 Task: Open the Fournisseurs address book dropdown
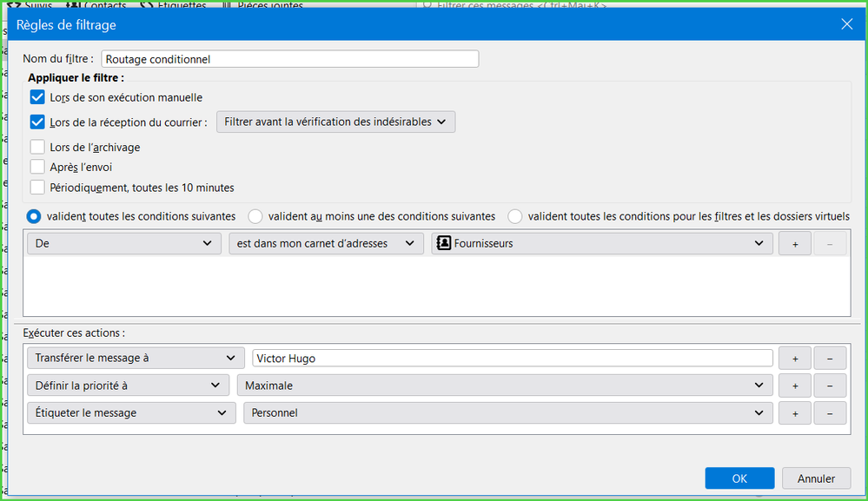click(x=601, y=244)
